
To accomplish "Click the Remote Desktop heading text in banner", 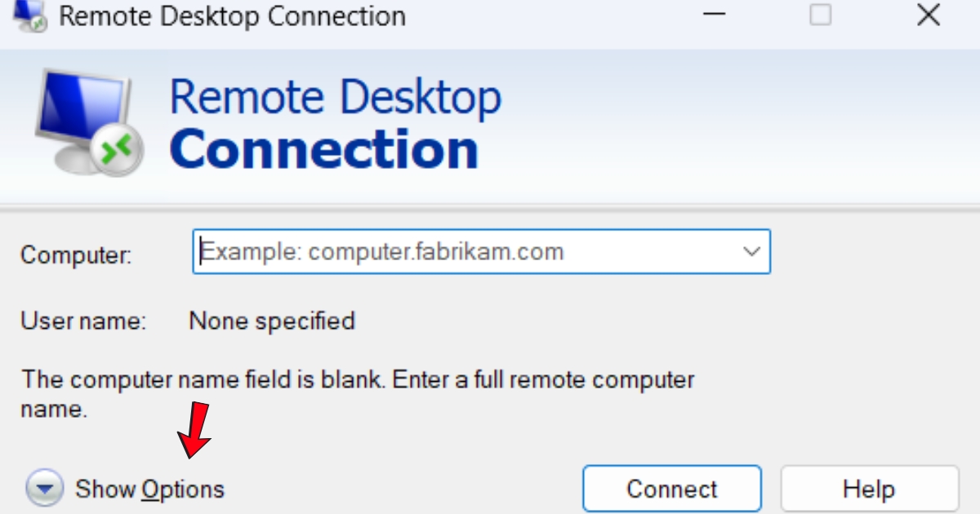I will 335,96.
